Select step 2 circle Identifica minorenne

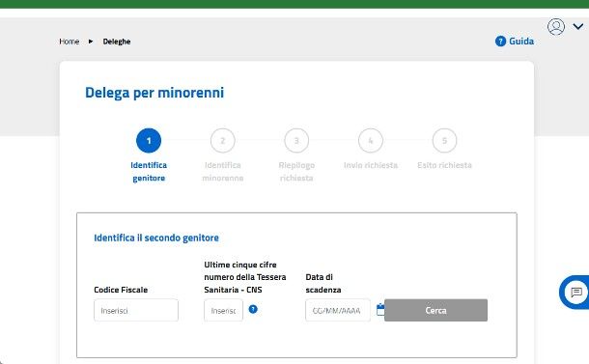(x=223, y=141)
